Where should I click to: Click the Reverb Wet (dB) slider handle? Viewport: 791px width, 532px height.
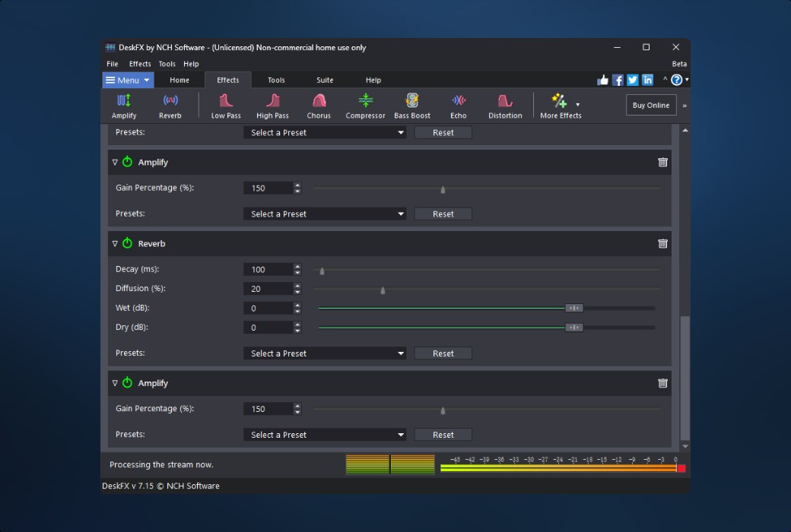(x=574, y=308)
